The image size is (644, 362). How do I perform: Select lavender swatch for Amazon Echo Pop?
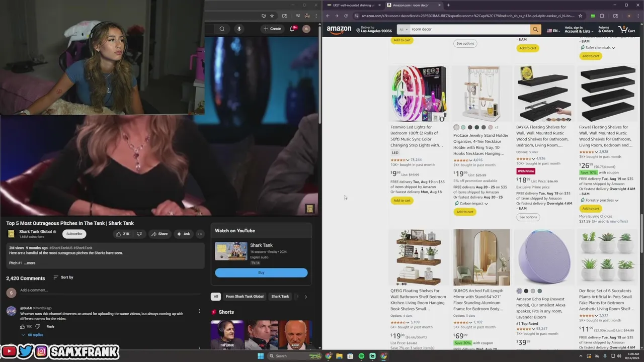(x=519, y=291)
